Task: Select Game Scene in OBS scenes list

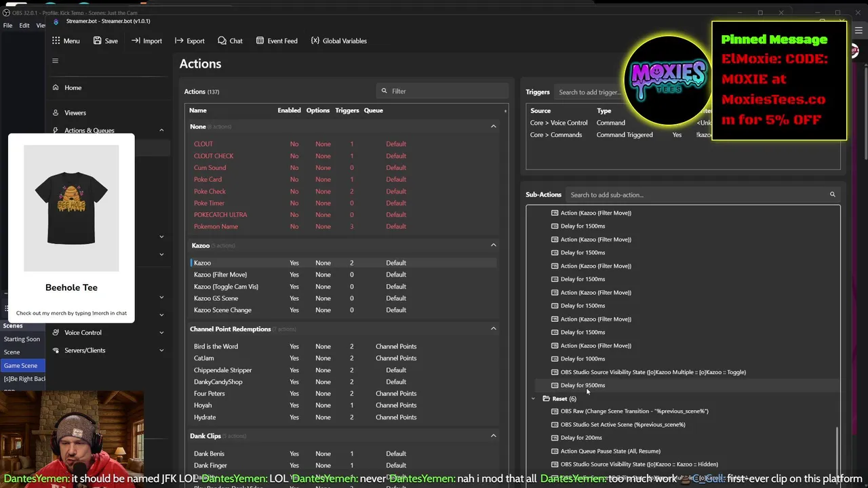Action: click(x=22, y=365)
